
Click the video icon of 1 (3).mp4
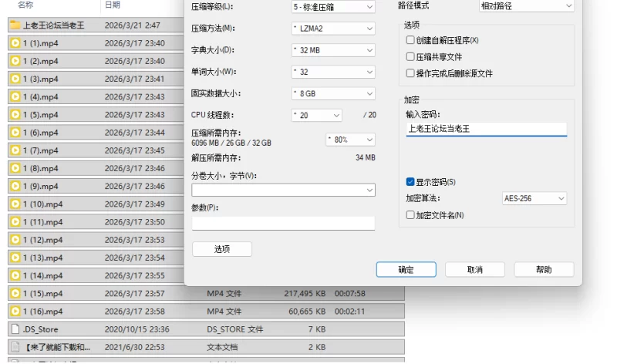click(15, 79)
